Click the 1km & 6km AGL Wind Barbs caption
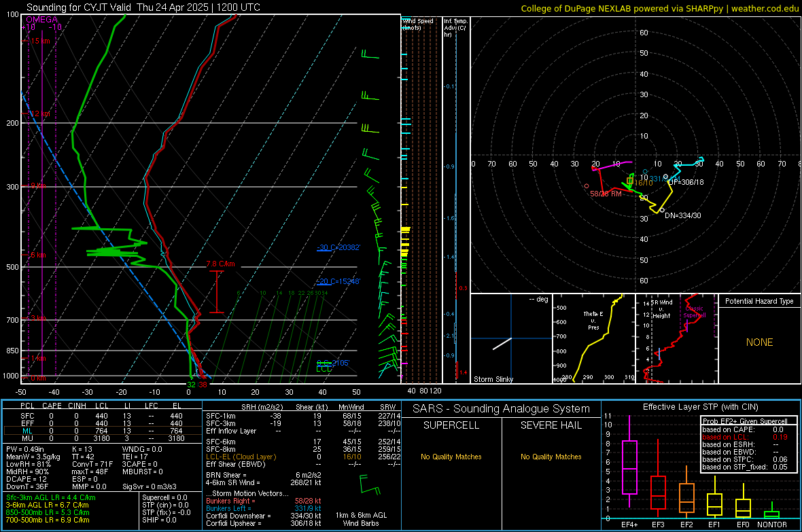The width and height of the screenshot is (802, 532). pyautogui.click(x=361, y=519)
